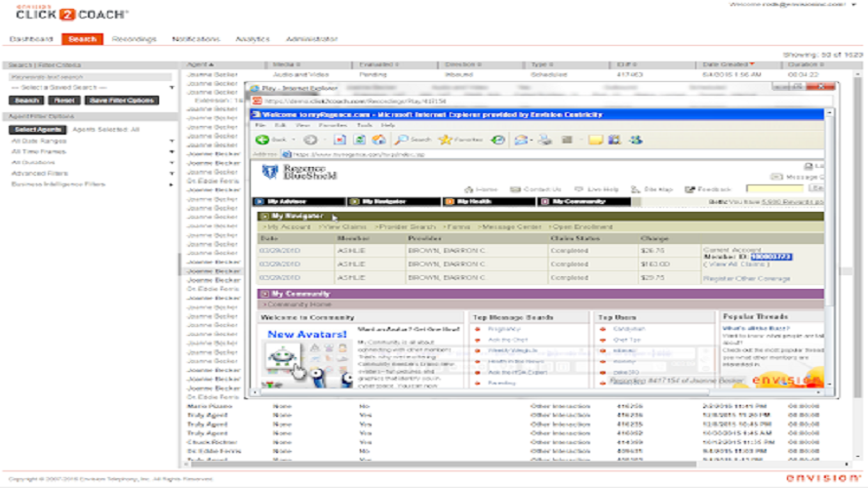Open Contact Us in Regence header
Screen dimensions: 868x488
click(535, 189)
